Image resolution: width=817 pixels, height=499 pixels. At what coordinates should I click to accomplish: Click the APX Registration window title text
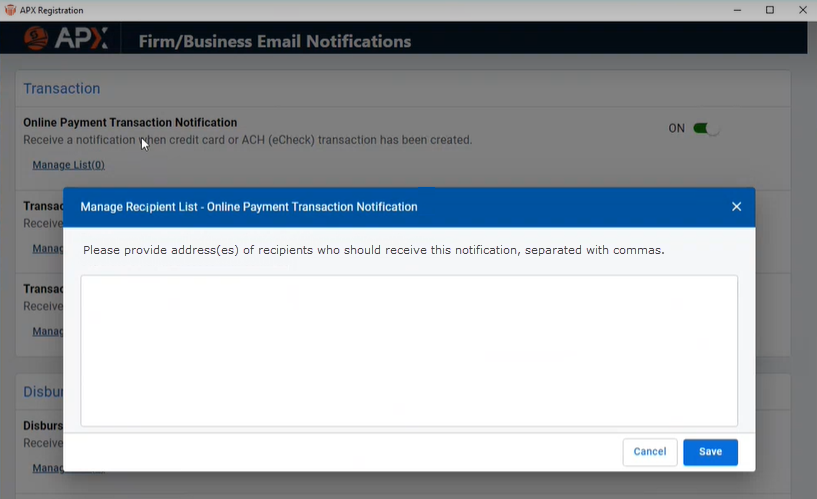(x=52, y=10)
